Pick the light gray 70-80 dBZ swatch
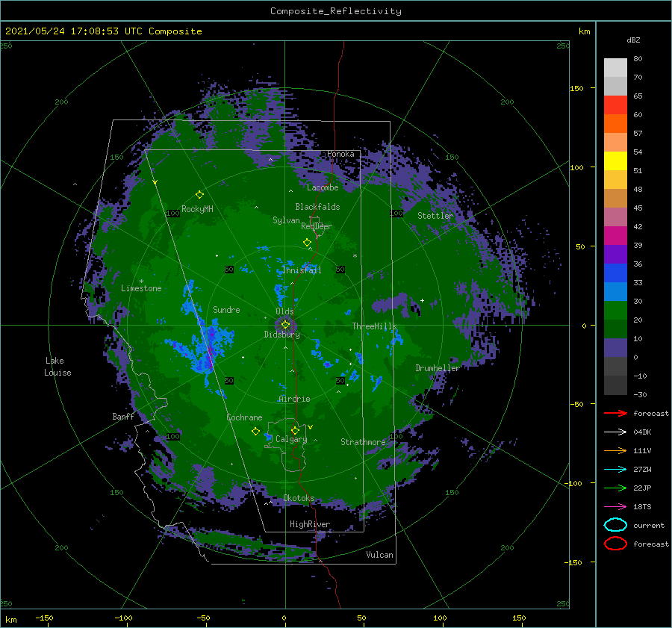This screenshot has height=628, width=672. point(615,68)
